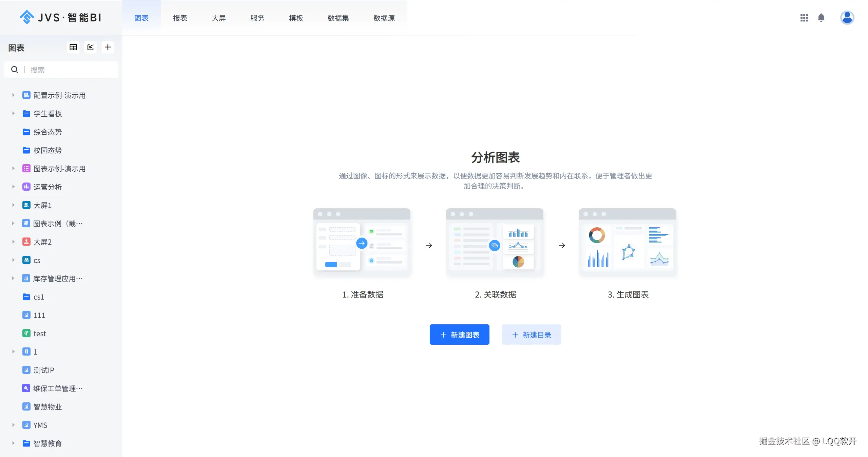The image size is (868, 457).
Task: Expand the 大屏2 tree node
Action: tap(13, 242)
